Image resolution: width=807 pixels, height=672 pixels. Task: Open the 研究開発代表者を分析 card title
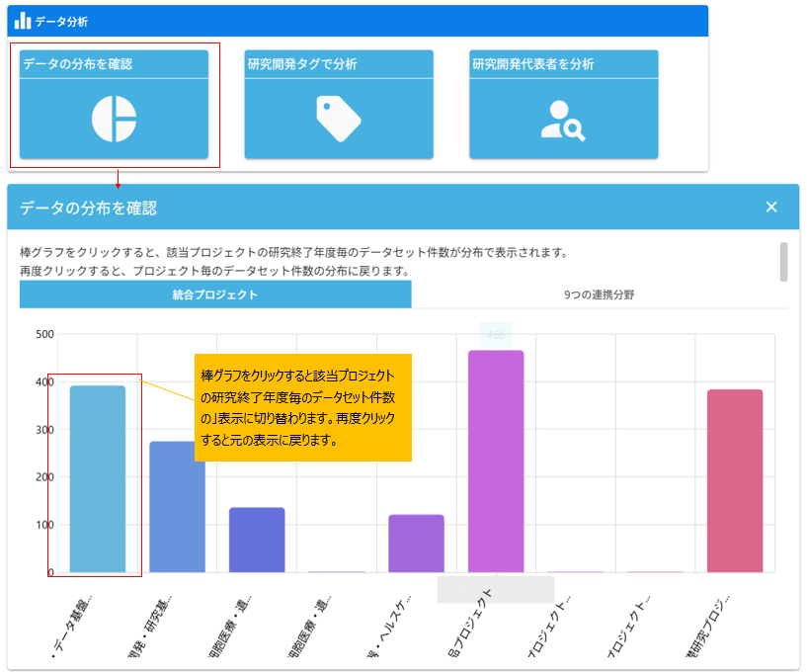coord(533,64)
